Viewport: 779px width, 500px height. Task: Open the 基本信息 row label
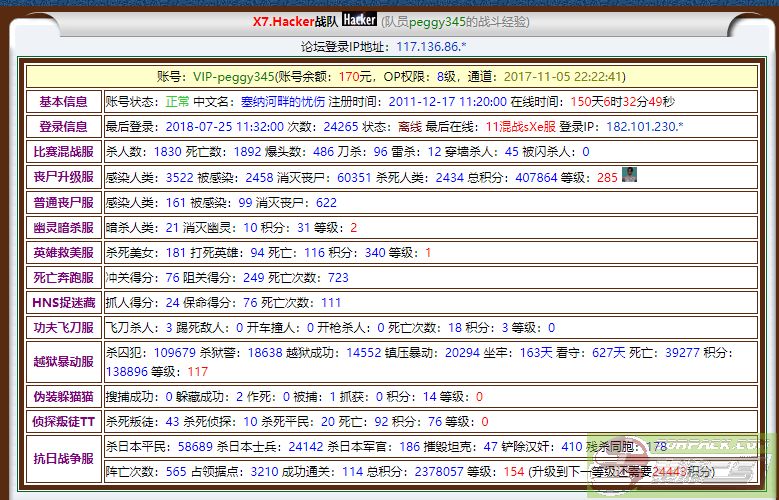[x=63, y=101]
